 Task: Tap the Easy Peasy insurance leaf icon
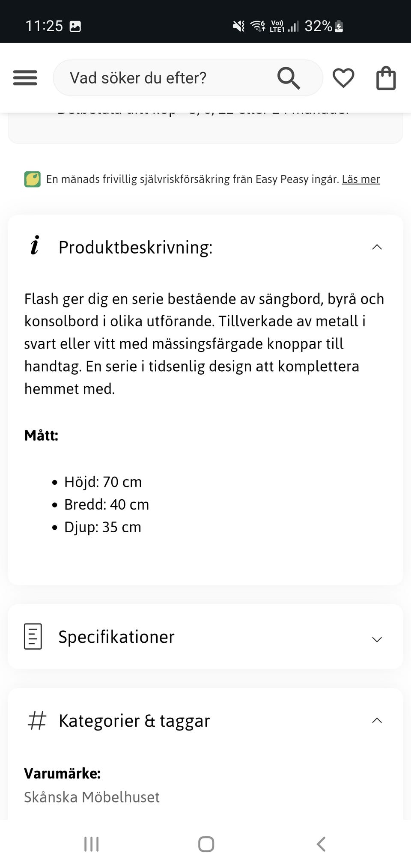32,179
